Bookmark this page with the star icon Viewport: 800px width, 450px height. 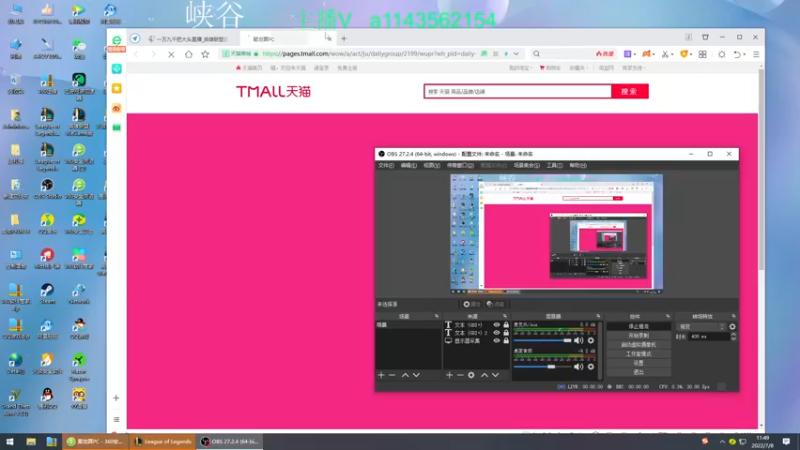[x=205, y=54]
